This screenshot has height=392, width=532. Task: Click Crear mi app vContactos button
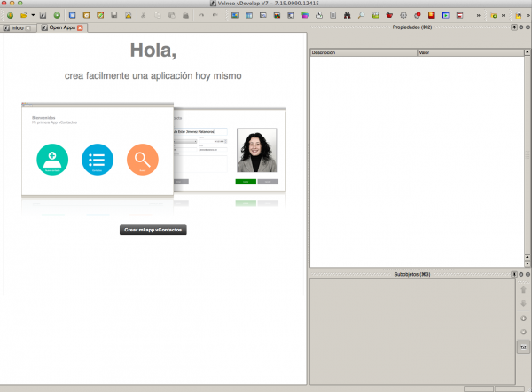point(153,230)
